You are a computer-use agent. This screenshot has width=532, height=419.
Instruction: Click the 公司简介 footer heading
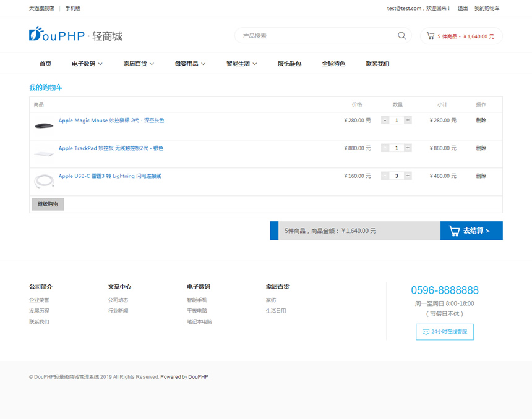click(x=41, y=287)
